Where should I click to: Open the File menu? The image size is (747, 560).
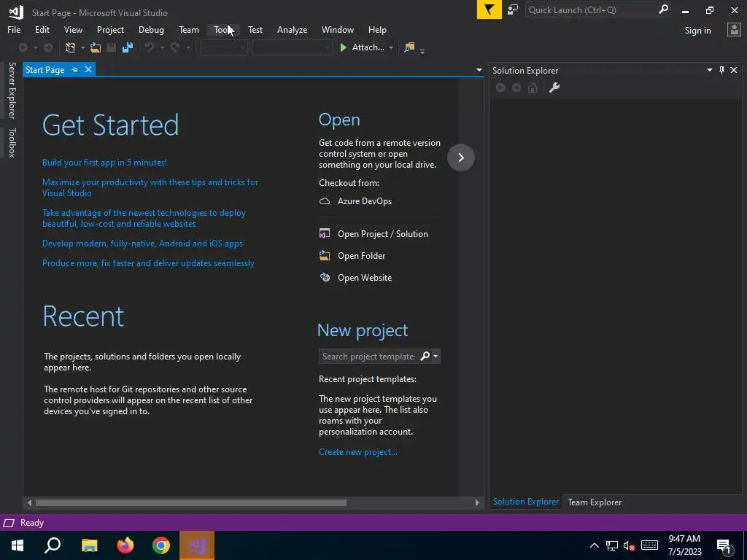point(14,29)
